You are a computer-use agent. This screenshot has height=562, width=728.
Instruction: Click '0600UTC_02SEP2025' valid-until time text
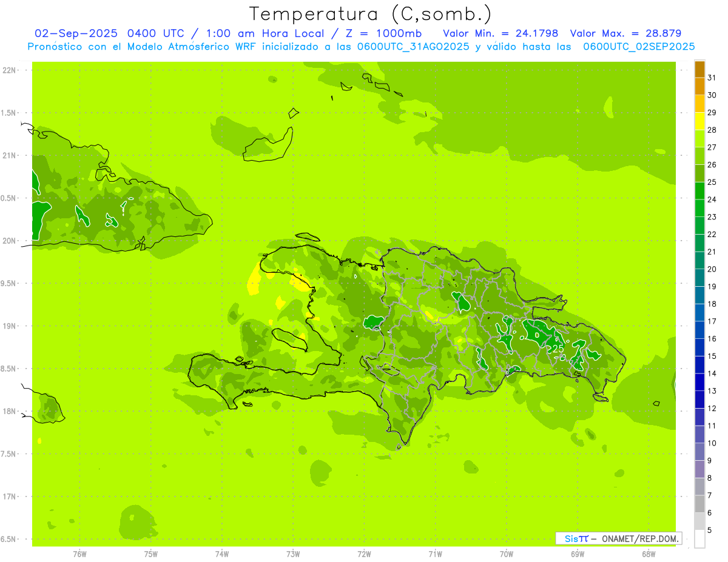(639, 47)
